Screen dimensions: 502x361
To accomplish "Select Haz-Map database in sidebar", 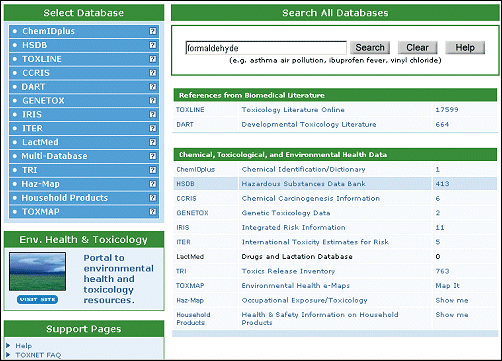I will (40, 184).
